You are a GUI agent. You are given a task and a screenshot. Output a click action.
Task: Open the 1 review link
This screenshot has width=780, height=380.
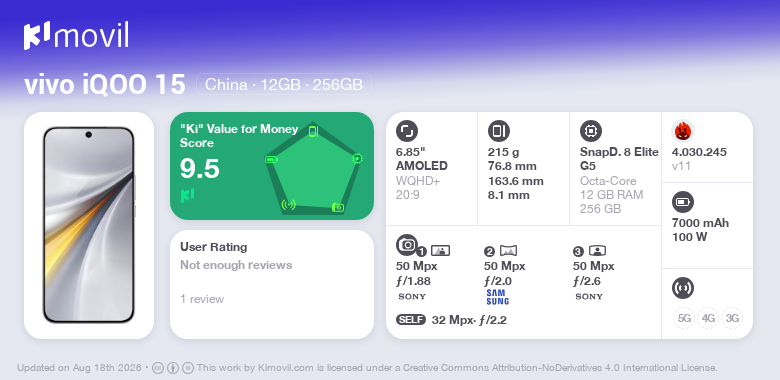[202, 299]
